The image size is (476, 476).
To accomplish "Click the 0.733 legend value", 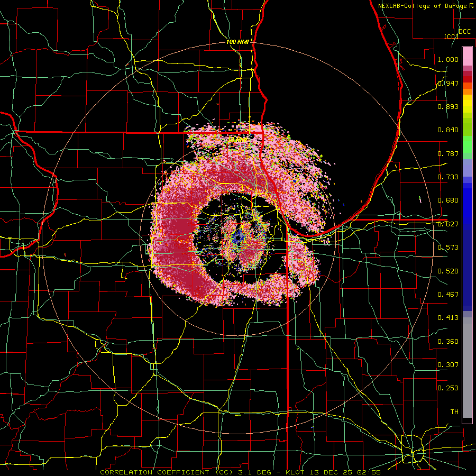I will (x=448, y=177).
